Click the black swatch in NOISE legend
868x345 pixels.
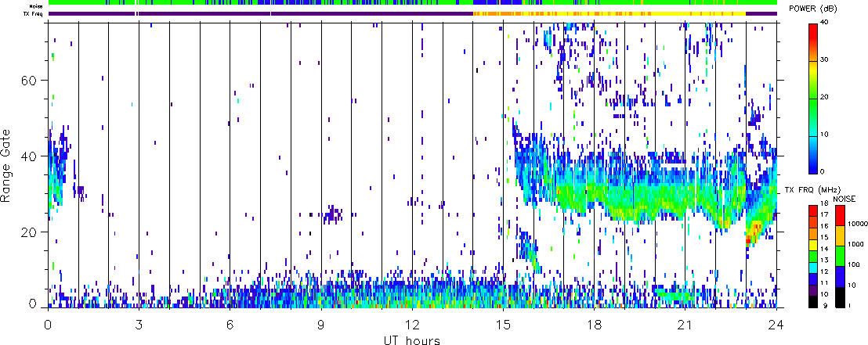pos(840,296)
